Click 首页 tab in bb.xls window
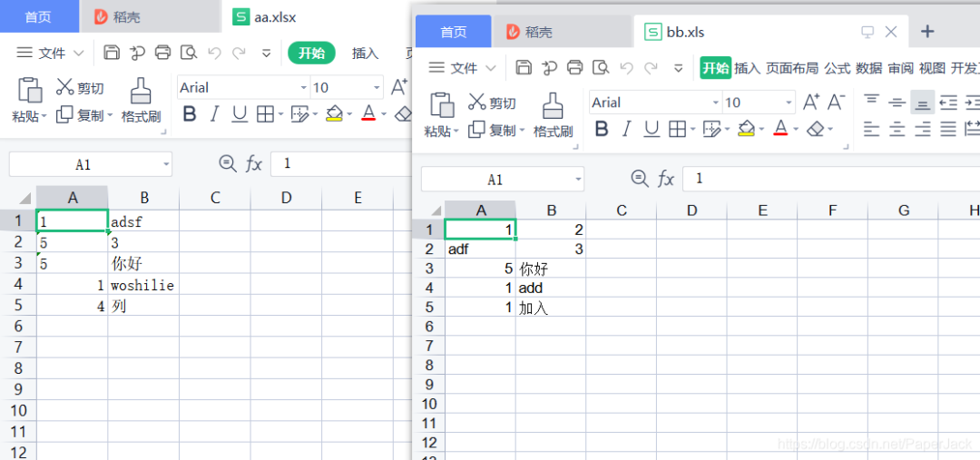980x460 pixels. click(x=454, y=32)
